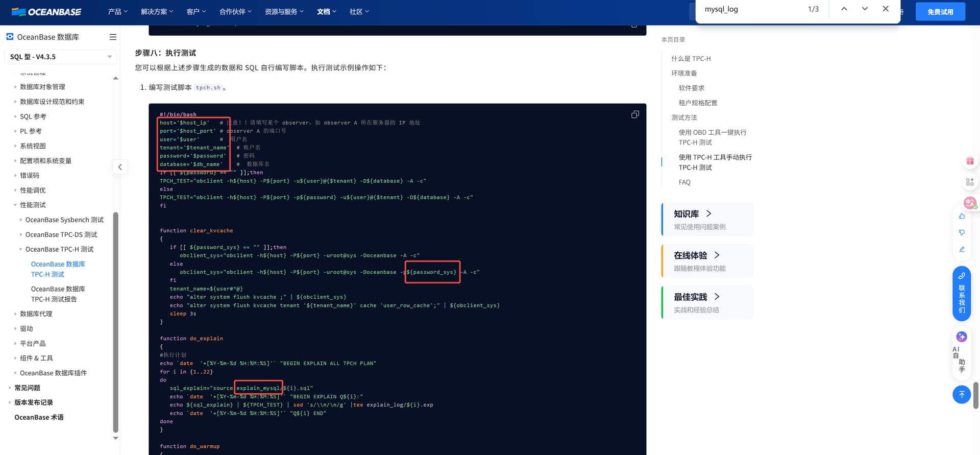This screenshot has height=455, width=980.
Task: Jump back to top of page
Action: pos(962,394)
